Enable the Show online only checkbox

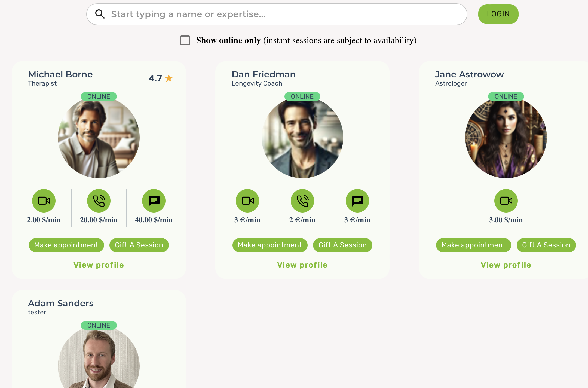[185, 40]
